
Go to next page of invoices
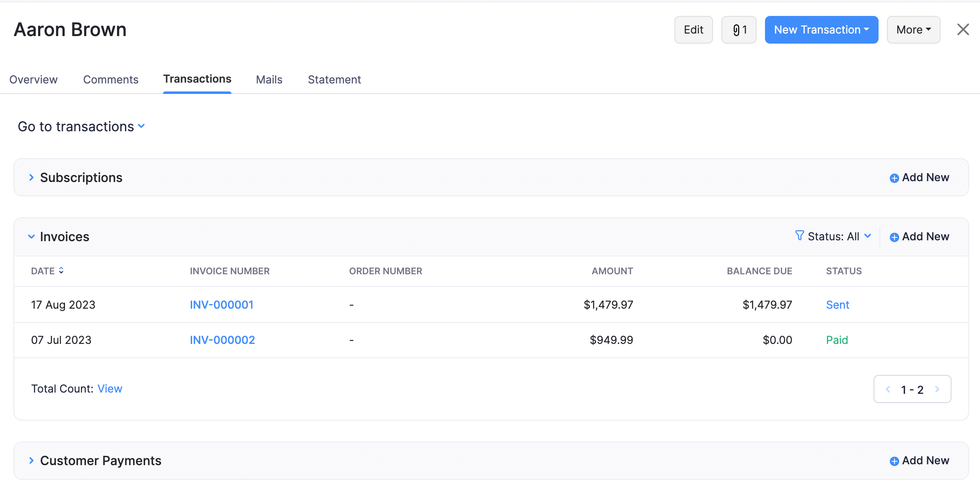click(x=938, y=389)
